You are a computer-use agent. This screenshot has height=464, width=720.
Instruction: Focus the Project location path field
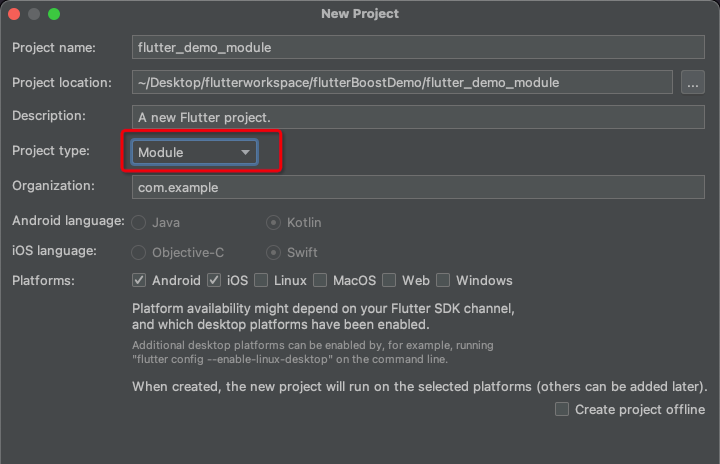point(402,82)
